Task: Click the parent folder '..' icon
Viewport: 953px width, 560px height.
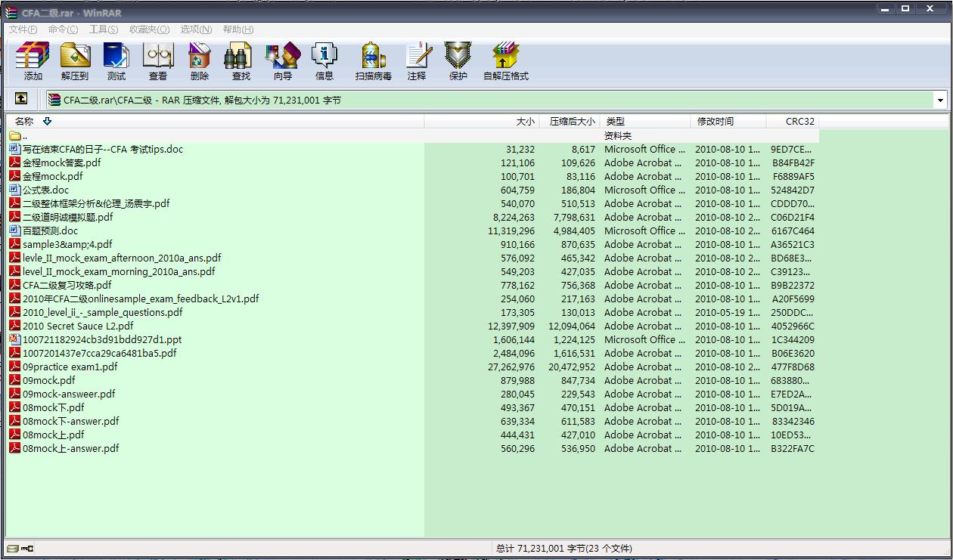Action: point(15,136)
